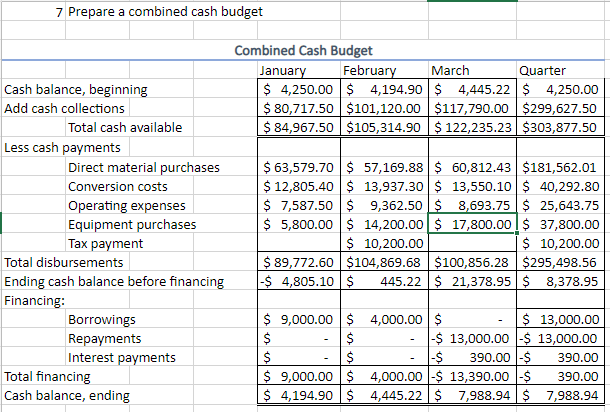This screenshot has height=412, width=610.
Task: Select Quarter total cash available $303,877.50
Action: pyautogui.click(x=561, y=128)
